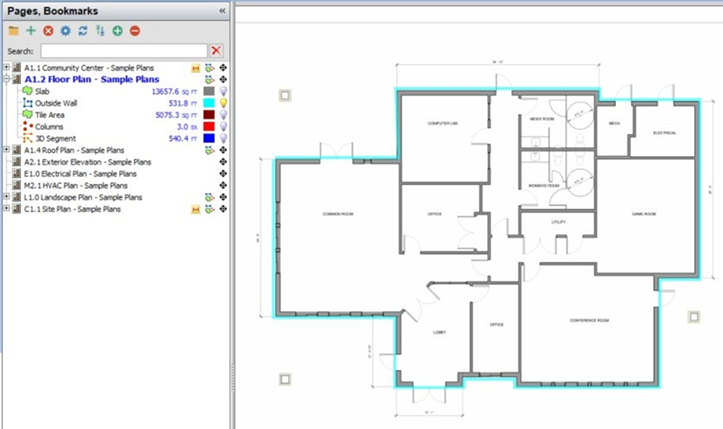The width and height of the screenshot is (723, 429).
Task: Expand the L1.0 Landscape Plan page
Action: point(6,197)
